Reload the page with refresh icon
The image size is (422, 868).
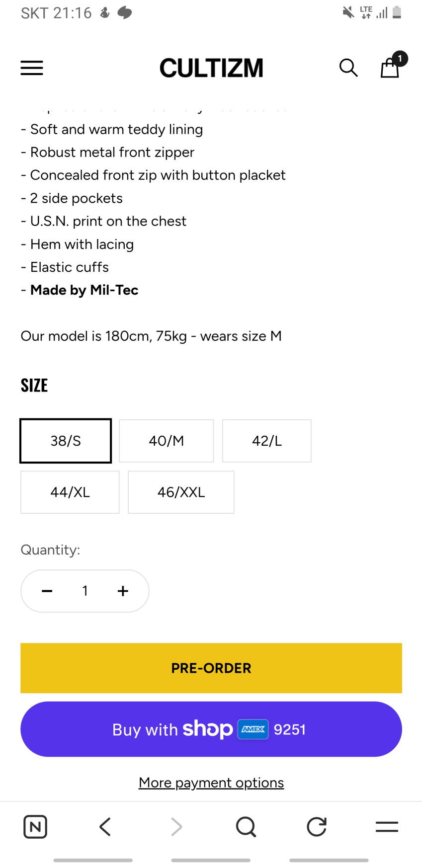[x=317, y=827]
